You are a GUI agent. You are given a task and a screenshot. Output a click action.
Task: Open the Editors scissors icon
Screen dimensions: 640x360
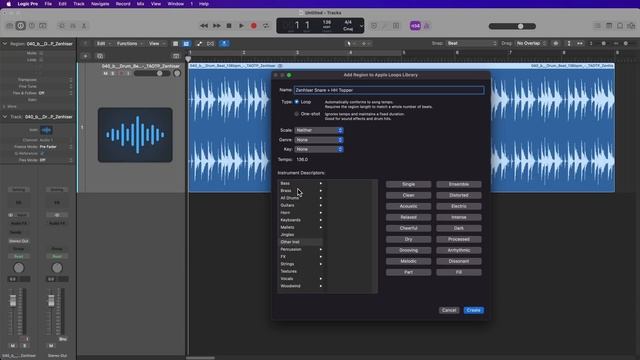pos(84,26)
